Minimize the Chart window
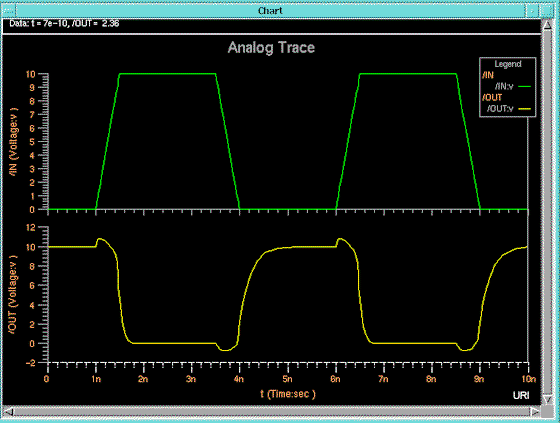Viewport: 560px width, 423px height. 532,11
